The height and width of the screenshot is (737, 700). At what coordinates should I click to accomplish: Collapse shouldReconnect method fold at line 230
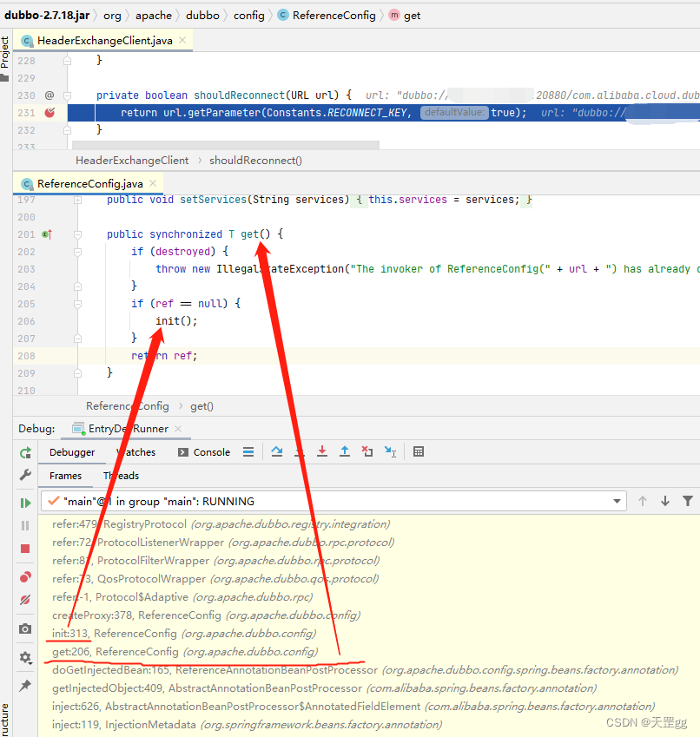tap(67, 95)
